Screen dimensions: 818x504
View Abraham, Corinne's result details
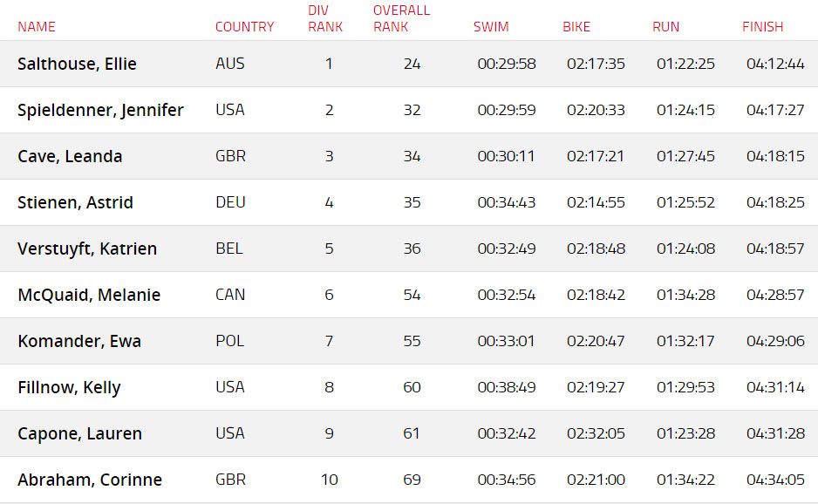point(90,480)
